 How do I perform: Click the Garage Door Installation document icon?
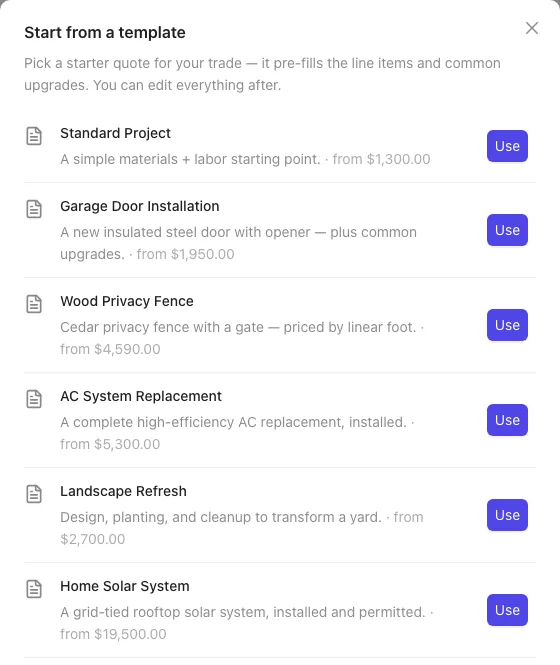34,209
